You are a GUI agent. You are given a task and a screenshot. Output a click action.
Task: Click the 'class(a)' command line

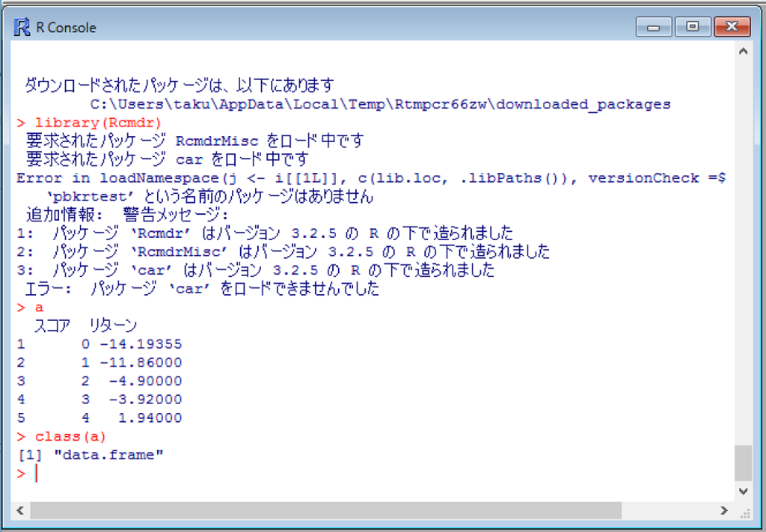(61, 436)
